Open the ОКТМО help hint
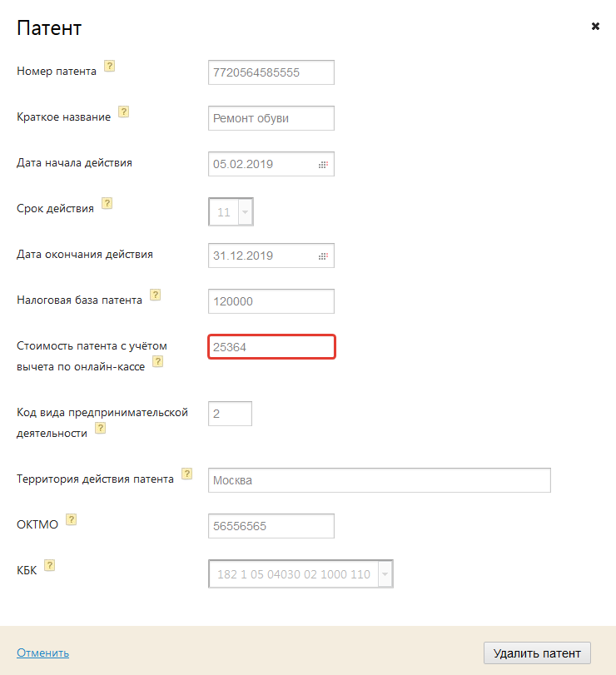This screenshot has width=616, height=675. click(x=71, y=519)
